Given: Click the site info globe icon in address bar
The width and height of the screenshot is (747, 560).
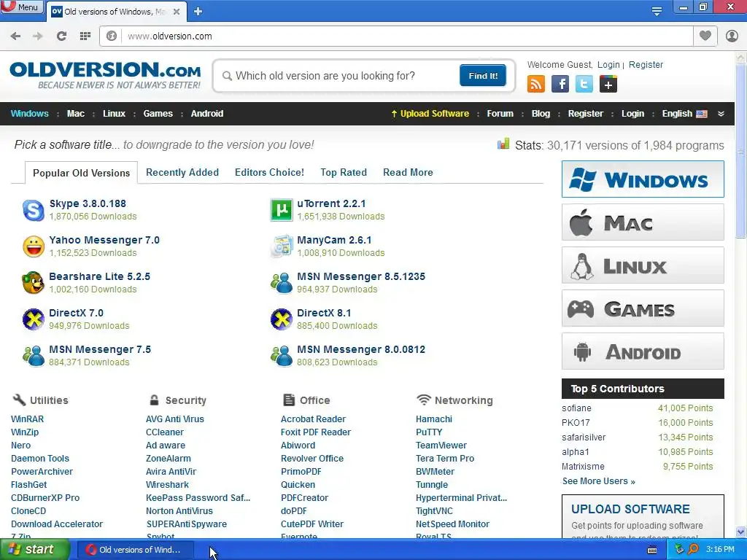Looking at the screenshot, I should (112, 36).
